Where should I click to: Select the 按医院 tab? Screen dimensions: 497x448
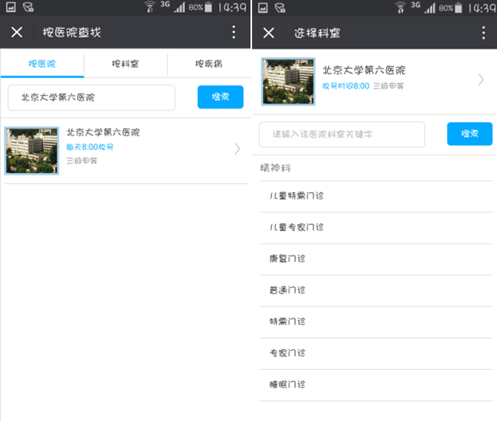[42, 64]
